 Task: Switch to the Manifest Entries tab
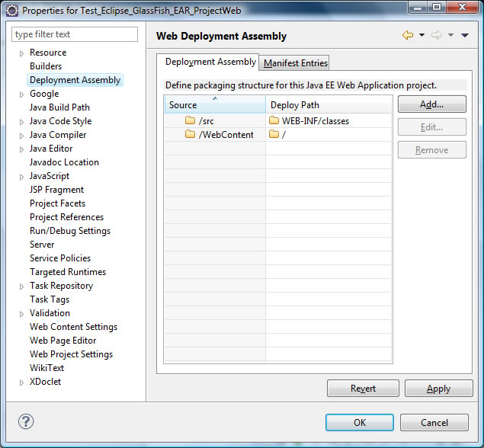295,63
